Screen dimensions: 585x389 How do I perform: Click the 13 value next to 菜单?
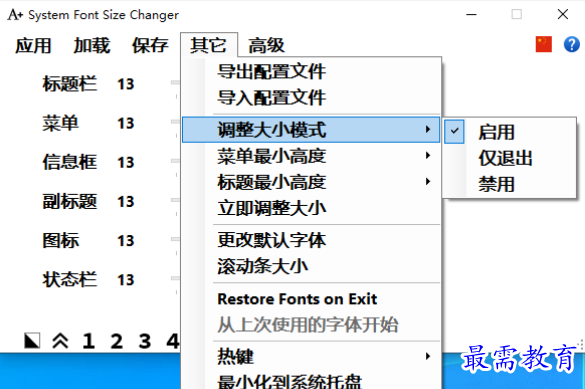tap(126, 123)
